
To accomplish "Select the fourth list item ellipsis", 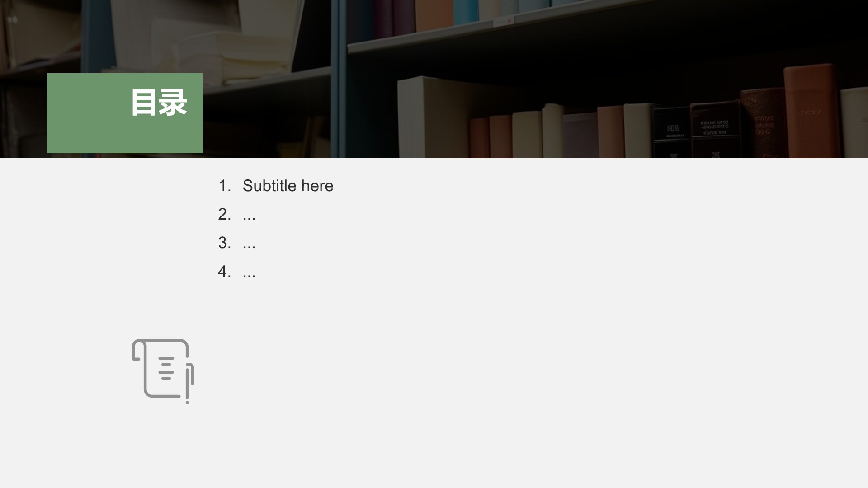I will 249,272.
